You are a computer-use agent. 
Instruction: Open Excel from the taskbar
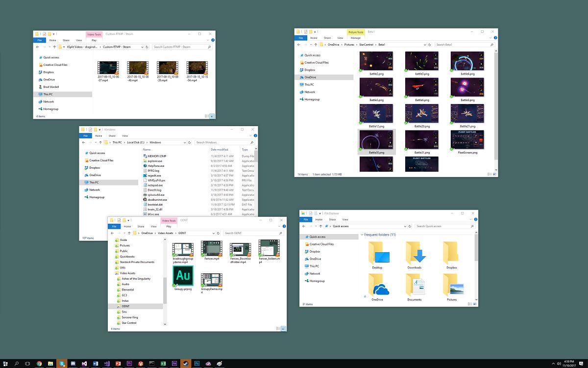point(164,364)
